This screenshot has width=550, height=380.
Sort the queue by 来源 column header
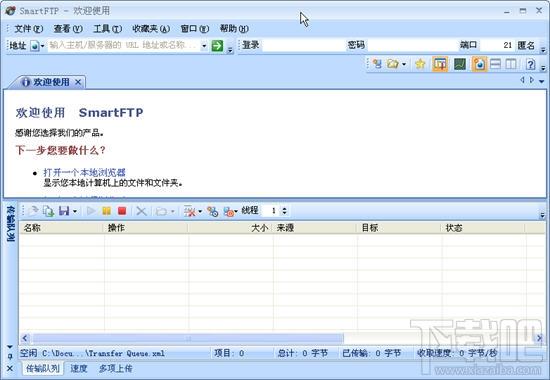click(315, 228)
